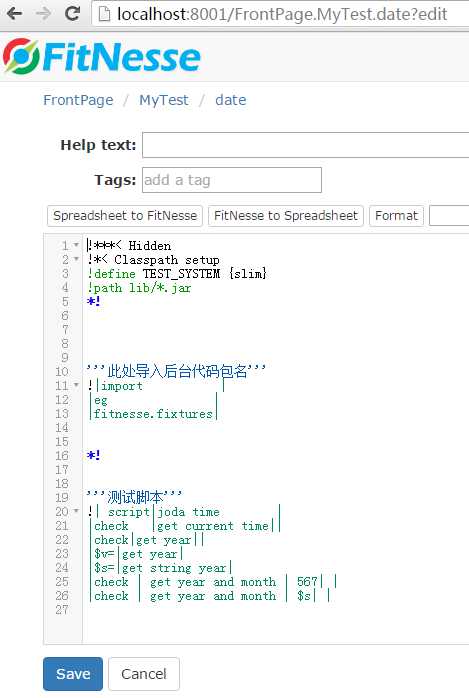Click the 'check|get year||' line
The width and height of the screenshot is (469, 698).
pos(148,540)
